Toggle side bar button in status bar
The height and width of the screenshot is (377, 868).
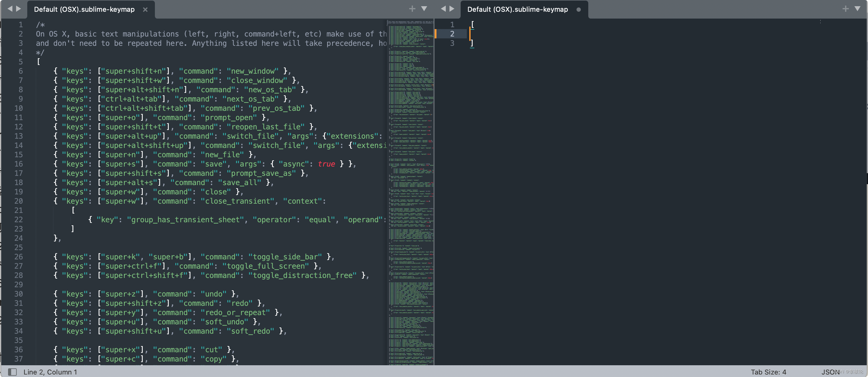pos(12,372)
